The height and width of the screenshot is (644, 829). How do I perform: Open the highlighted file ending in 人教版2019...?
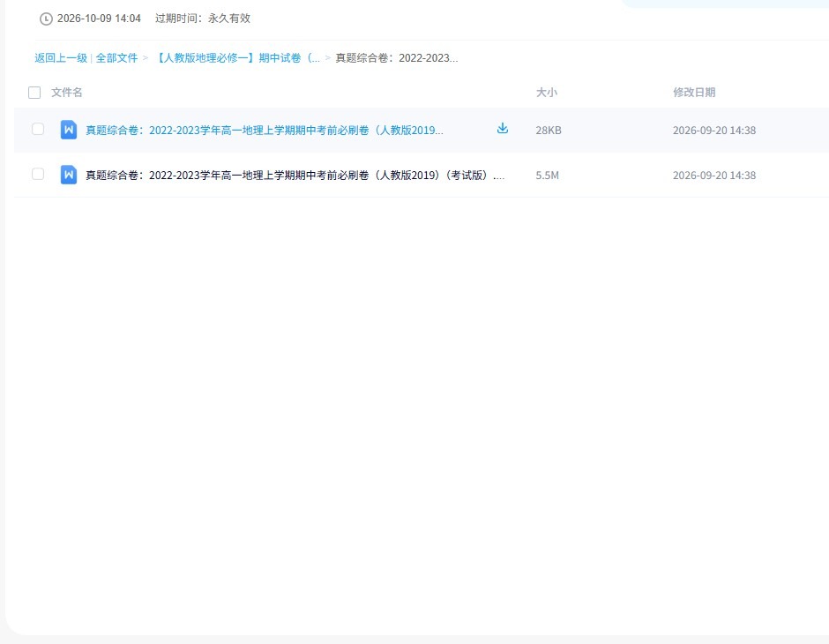click(265, 130)
